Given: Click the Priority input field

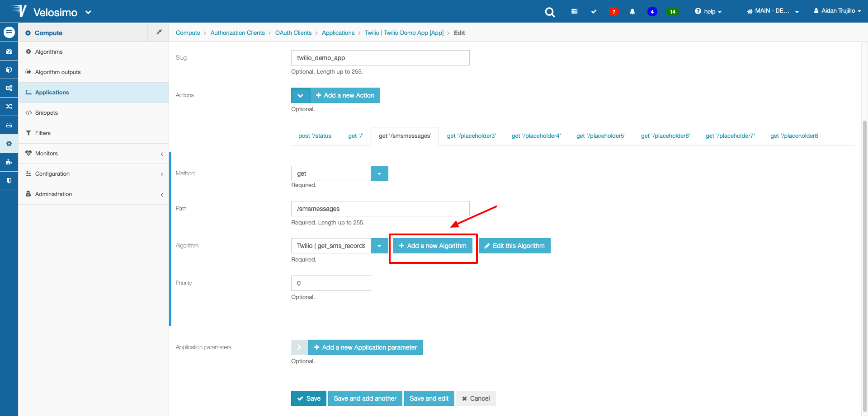Looking at the screenshot, I should (331, 283).
